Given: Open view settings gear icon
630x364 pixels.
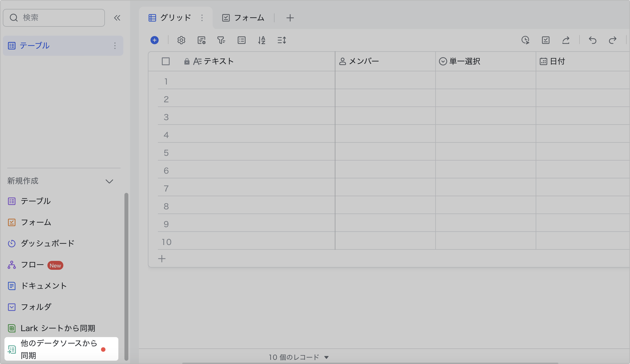Looking at the screenshot, I should click(181, 40).
